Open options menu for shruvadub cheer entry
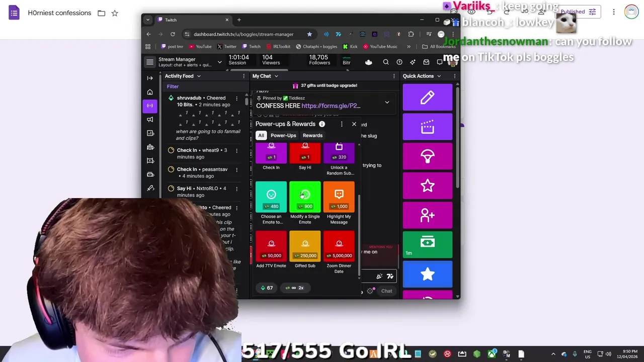This screenshot has height=362, width=644. [x=237, y=99]
